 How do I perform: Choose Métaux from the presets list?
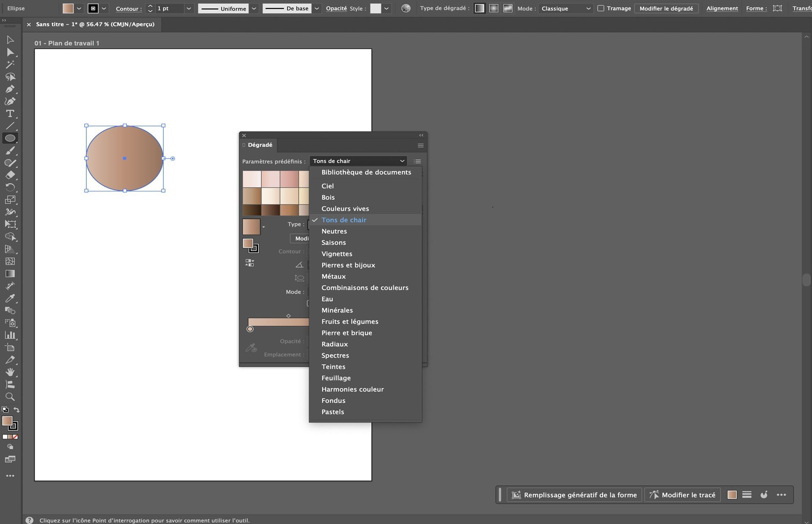333,276
